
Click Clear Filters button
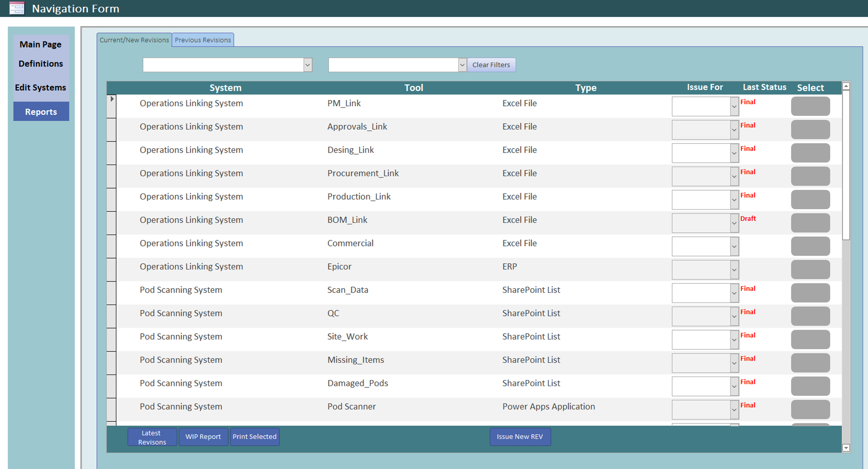pyautogui.click(x=491, y=65)
